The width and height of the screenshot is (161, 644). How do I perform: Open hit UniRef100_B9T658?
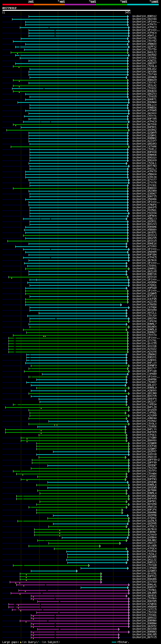pyautogui.click(x=144, y=504)
